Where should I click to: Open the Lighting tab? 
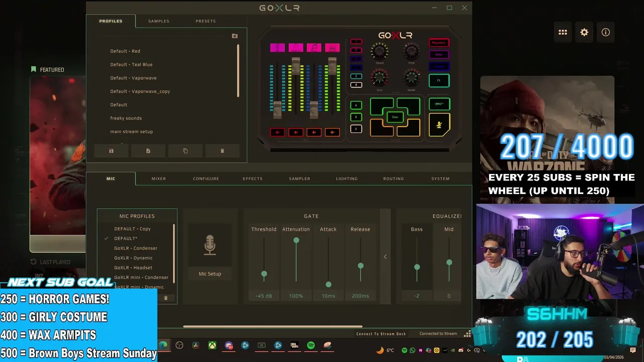click(347, 178)
